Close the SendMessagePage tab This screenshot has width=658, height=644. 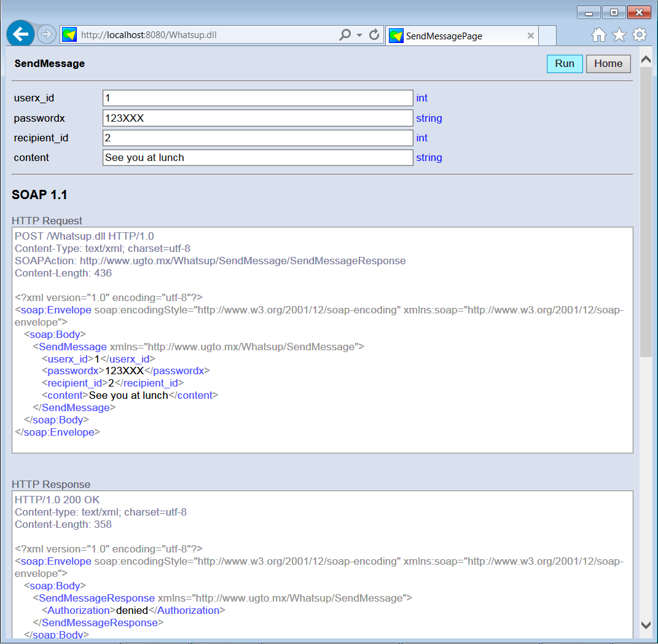530,36
